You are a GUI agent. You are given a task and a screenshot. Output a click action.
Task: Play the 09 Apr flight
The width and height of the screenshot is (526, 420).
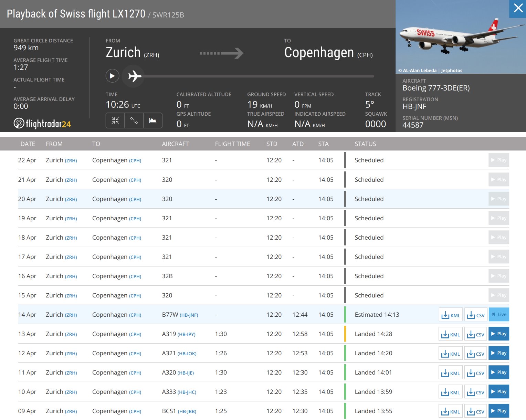click(499, 411)
